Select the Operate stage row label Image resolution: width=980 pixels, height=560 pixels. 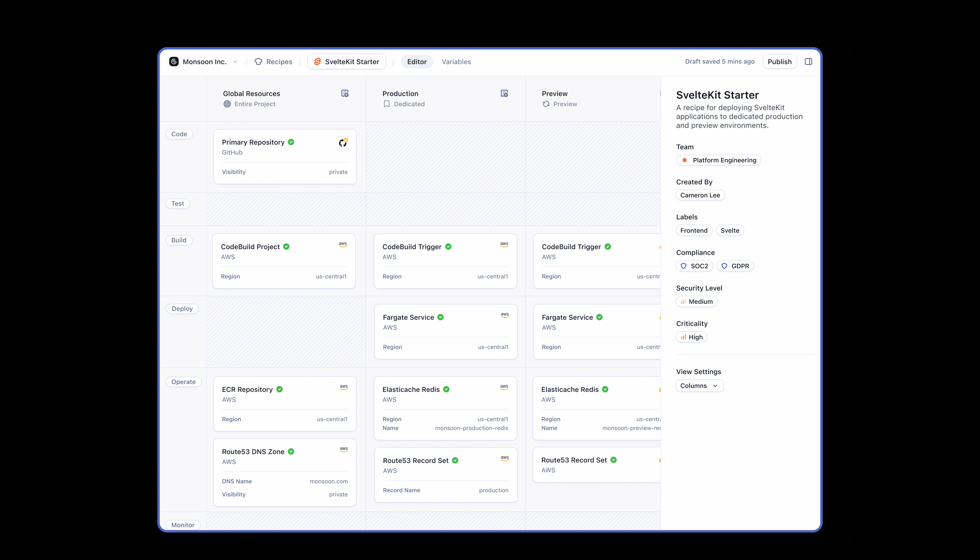(x=183, y=382)
